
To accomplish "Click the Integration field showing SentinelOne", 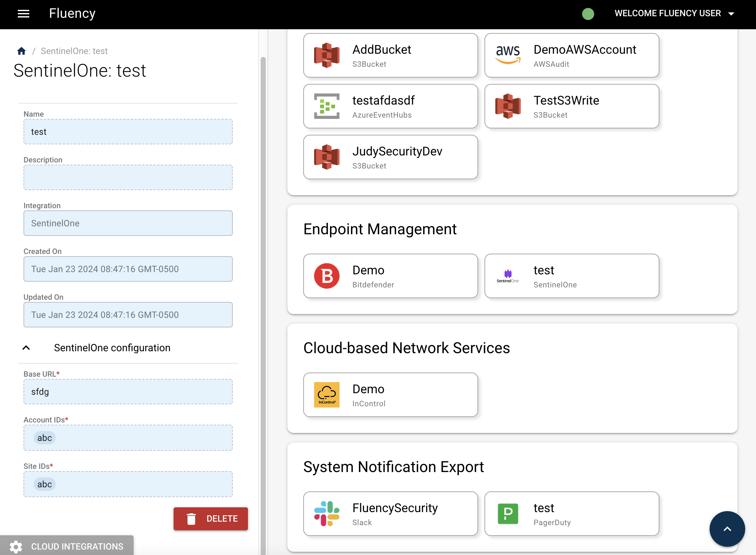I will click(128, 223).
